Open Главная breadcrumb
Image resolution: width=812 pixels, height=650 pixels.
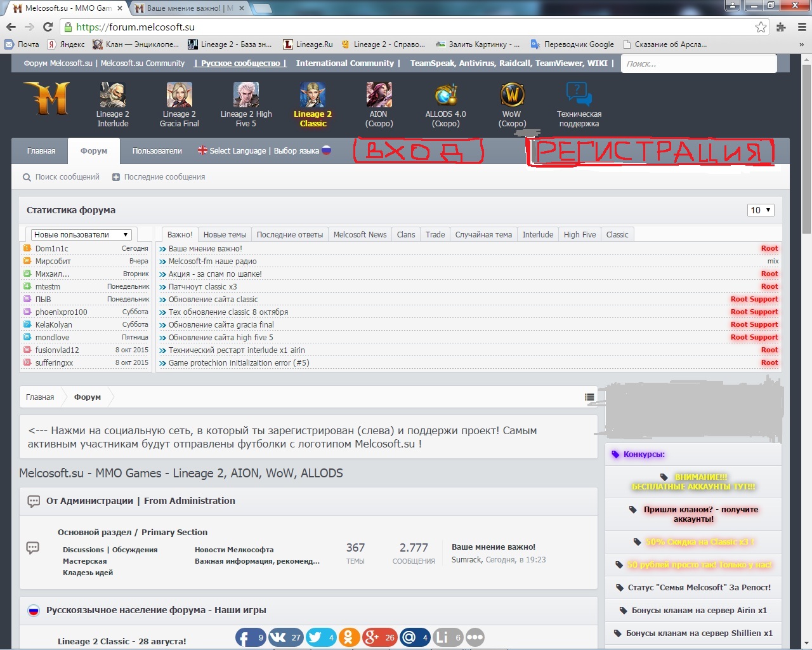[x=40, y=397]
